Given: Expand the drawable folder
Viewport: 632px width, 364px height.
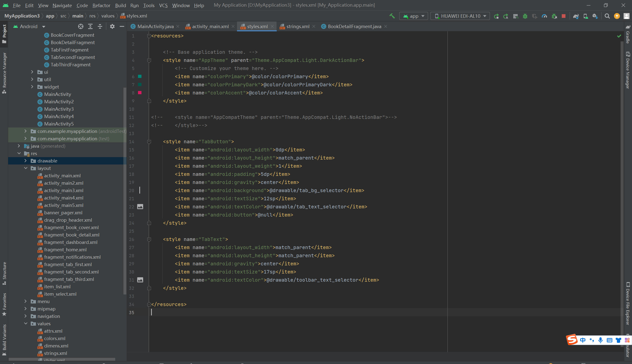Looking at the screenshot, I should pyautogui.click(x=26, y=161).
